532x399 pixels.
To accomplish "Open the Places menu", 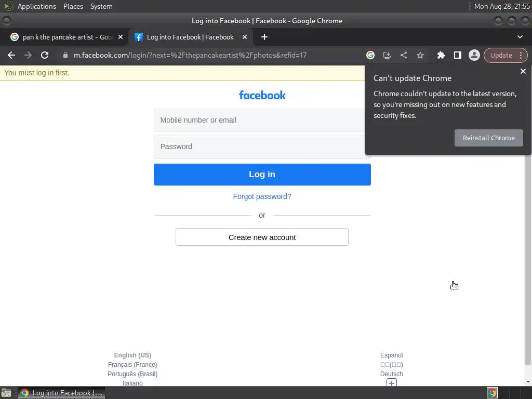I will tap(73, 6).
